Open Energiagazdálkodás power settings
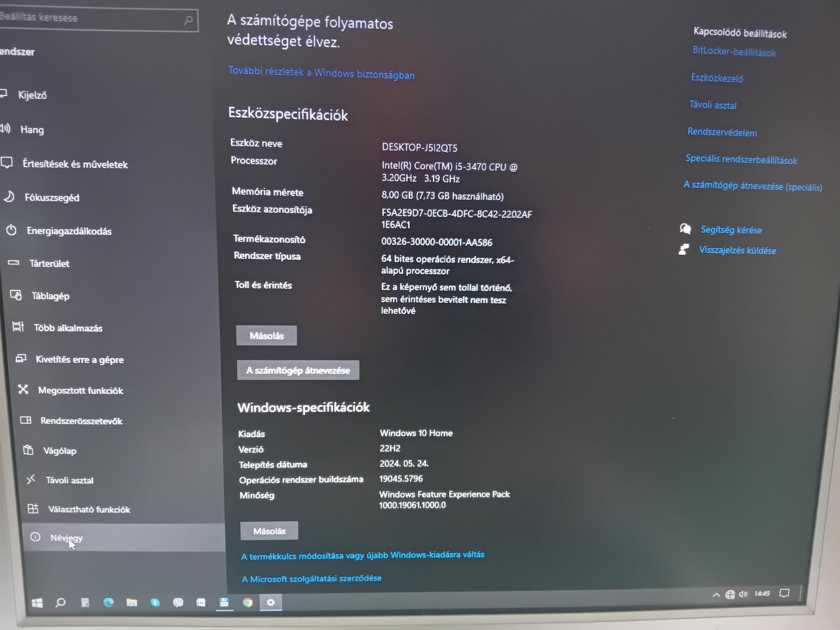Viewport: 840px width, 630px height. 69,231
